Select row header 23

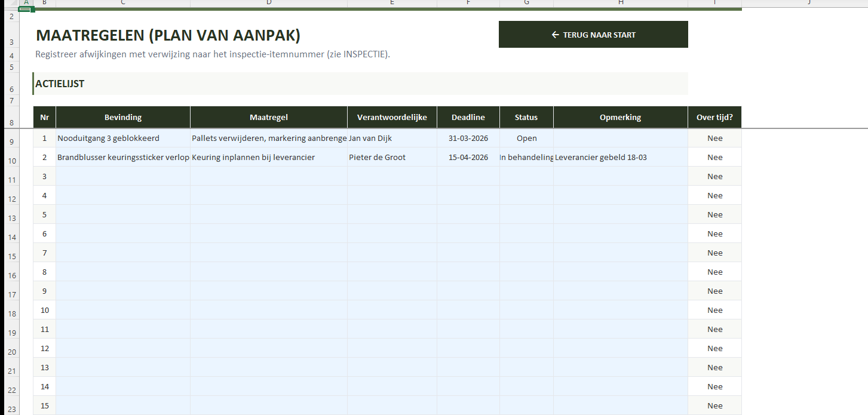(12, 410)
